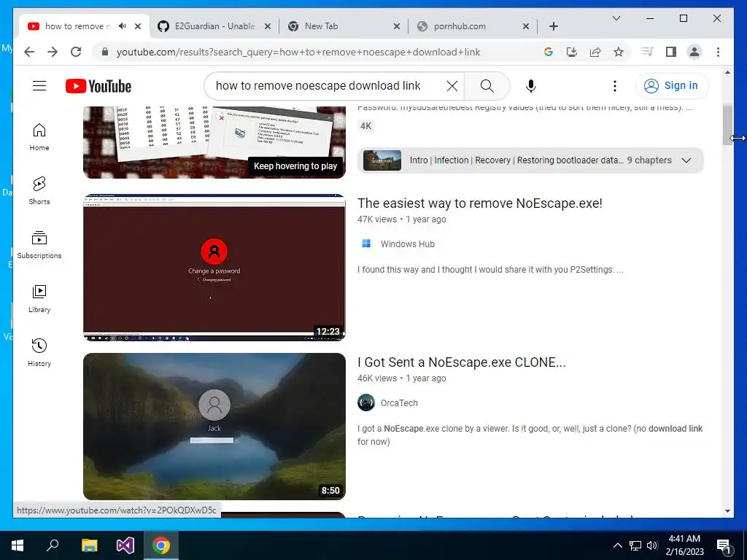Viewport: 747px width, 560px height.
Task: Mute the YouTube tab speaker icon
Action: tap(123, 26)
